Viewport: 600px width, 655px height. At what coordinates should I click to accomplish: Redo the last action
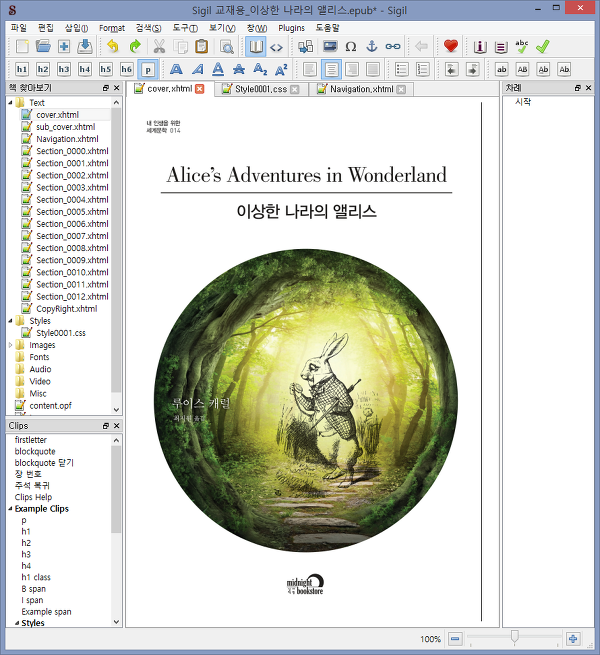coord(135,46)
